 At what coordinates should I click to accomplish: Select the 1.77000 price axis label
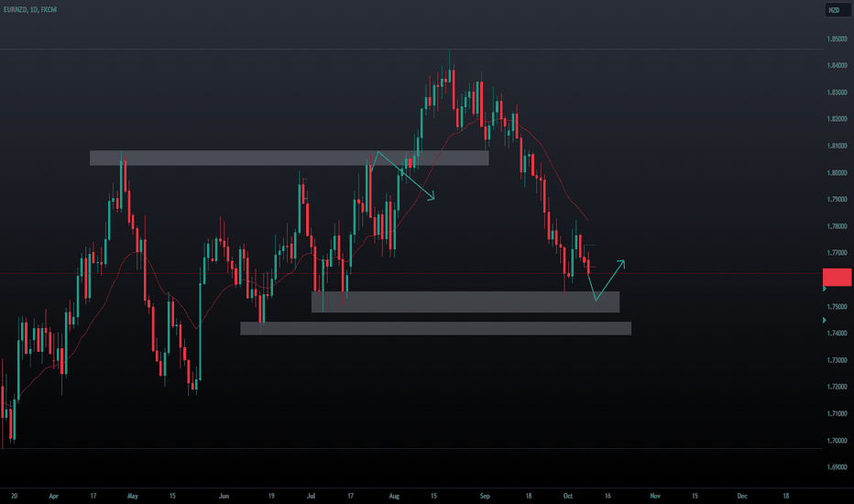click(838, 253)
